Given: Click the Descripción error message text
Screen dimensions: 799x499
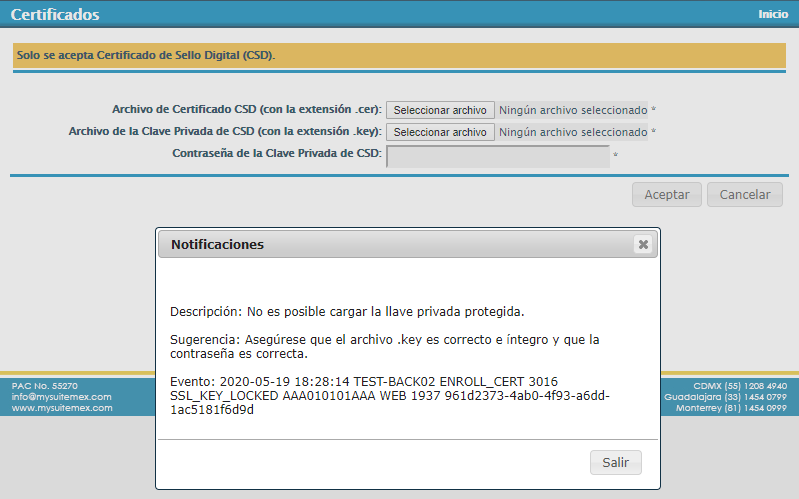Looking at the screenshot, I should click(347, 311).
